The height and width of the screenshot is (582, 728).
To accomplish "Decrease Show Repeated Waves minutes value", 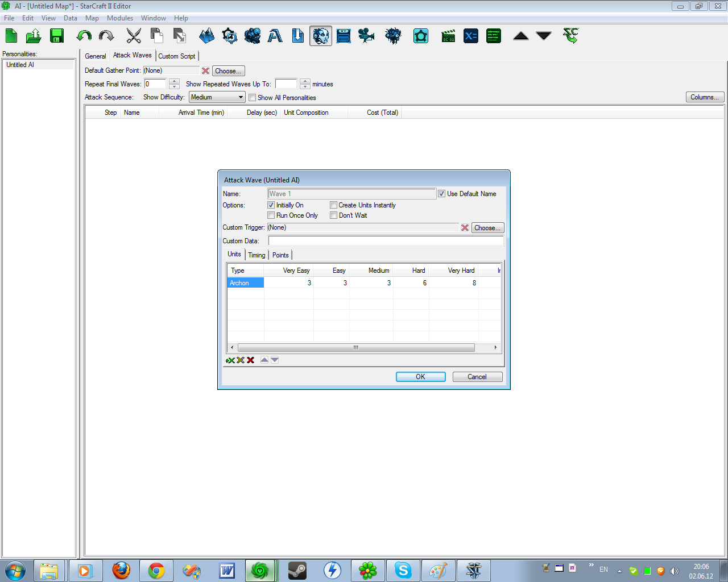I will [305, 86].
